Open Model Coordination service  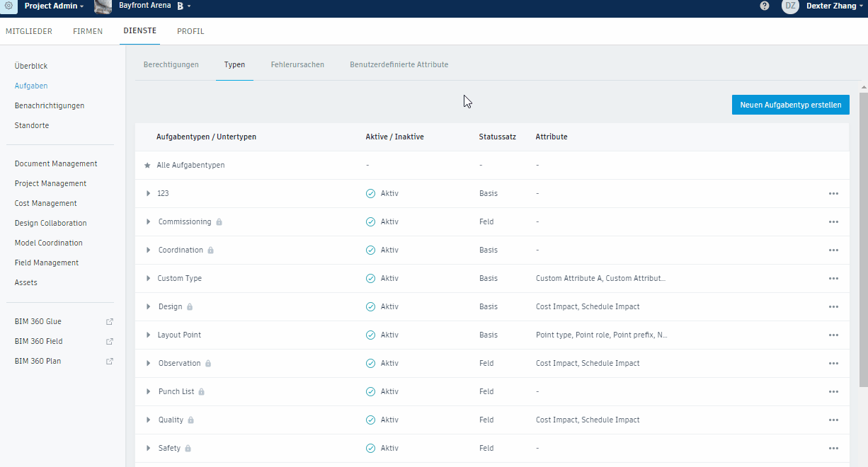tap(49, 243)
